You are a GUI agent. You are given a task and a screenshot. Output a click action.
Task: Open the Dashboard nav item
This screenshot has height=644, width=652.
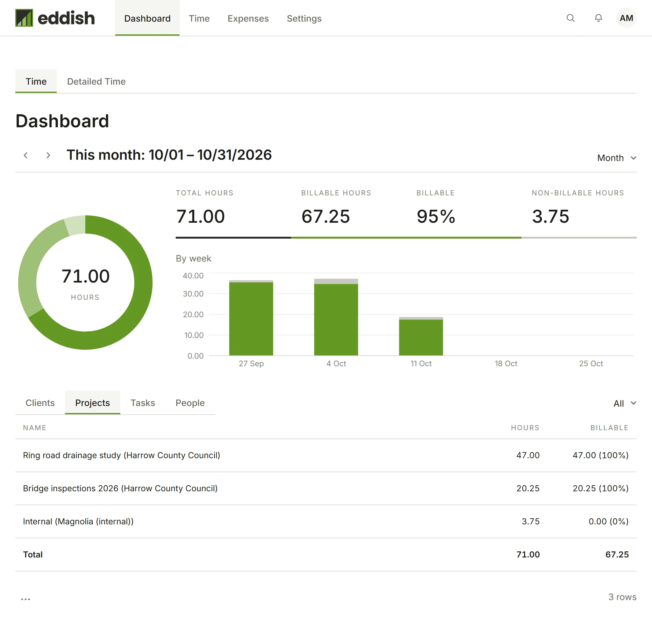point(147,18)
